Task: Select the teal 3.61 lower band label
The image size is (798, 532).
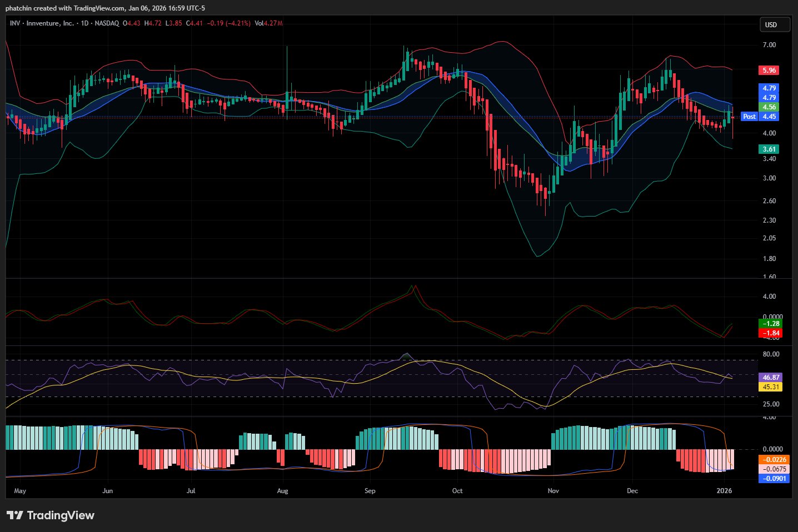Action: tap(769, 149)
